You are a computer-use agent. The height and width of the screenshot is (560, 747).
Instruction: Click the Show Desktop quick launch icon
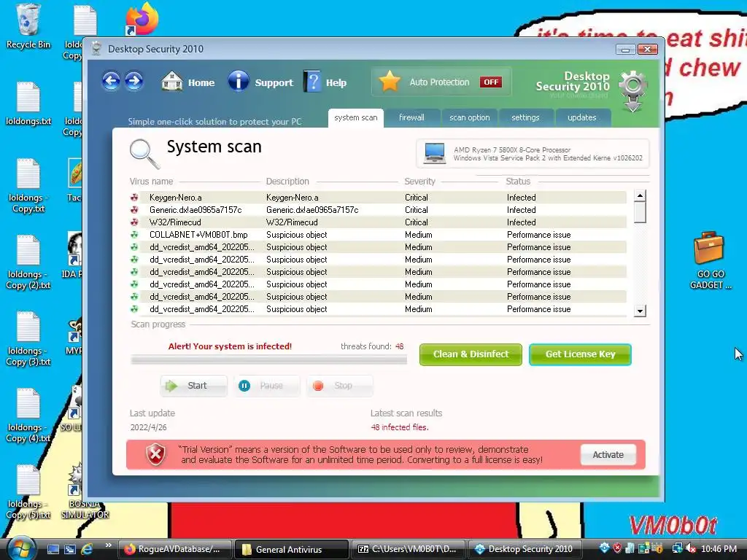click(53, 549)
